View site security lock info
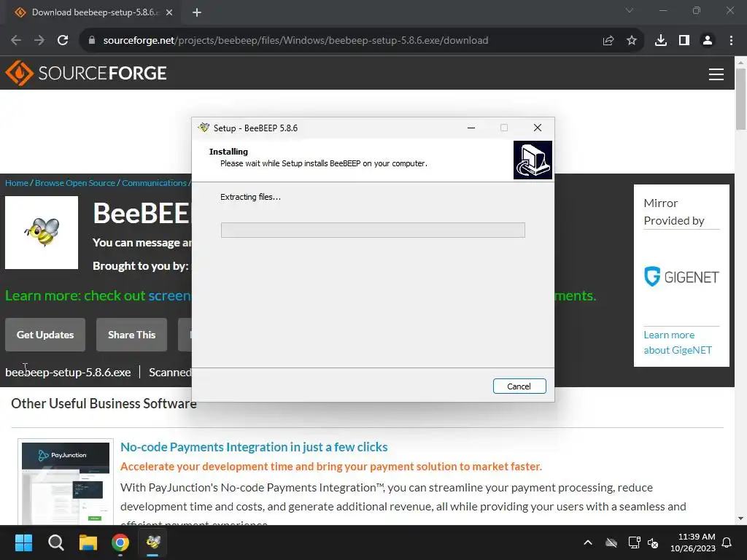This screenshot has width=747, height=560. [92, 41]
